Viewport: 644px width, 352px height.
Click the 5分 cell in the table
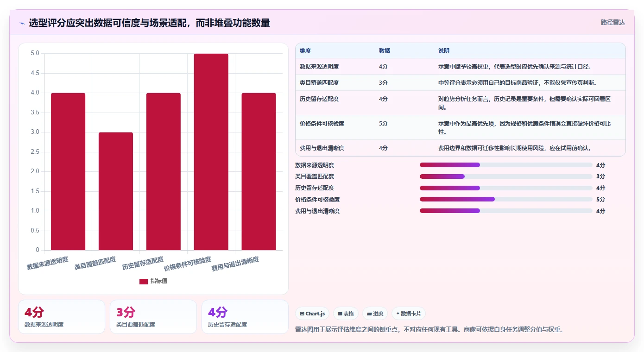click(x=383, y=123)
